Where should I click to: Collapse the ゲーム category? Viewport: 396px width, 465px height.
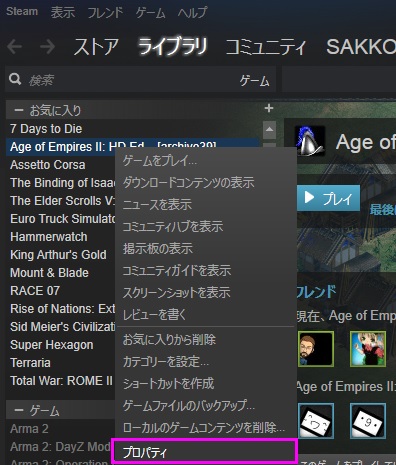(x=19, y=410)
